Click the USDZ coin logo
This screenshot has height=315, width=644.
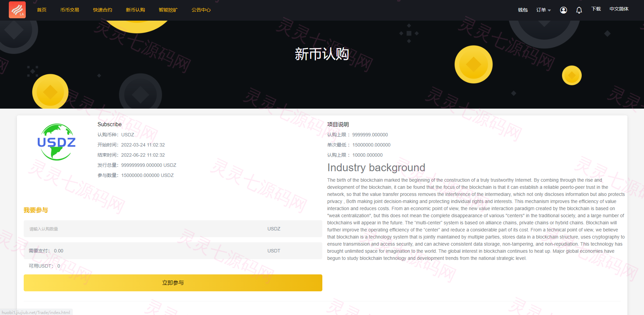[x=57, y=142]
